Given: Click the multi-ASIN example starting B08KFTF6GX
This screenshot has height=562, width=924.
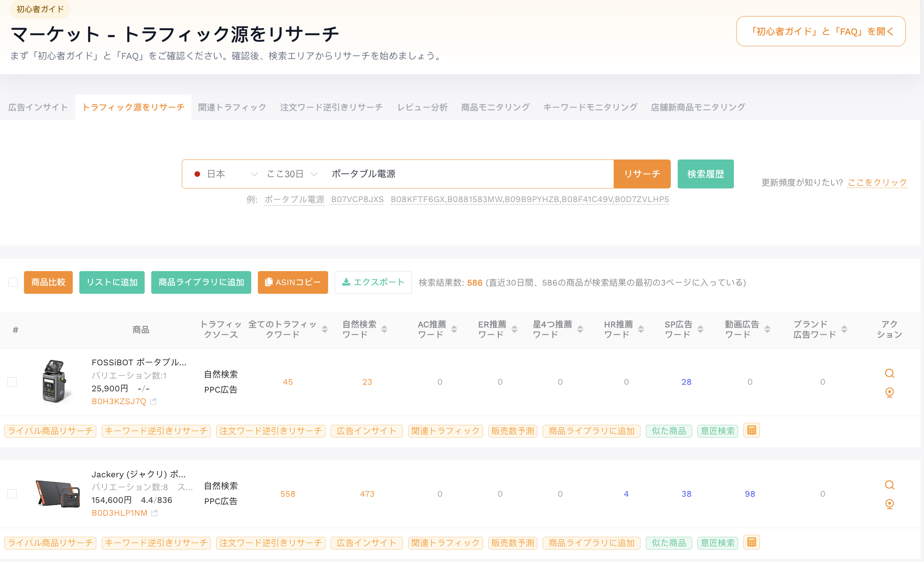Looking at the screenshot, I should pos(530,199).
